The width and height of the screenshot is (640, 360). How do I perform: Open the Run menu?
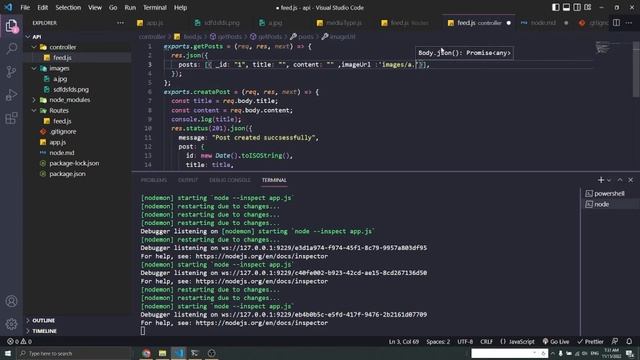click(x=130, y=7)
